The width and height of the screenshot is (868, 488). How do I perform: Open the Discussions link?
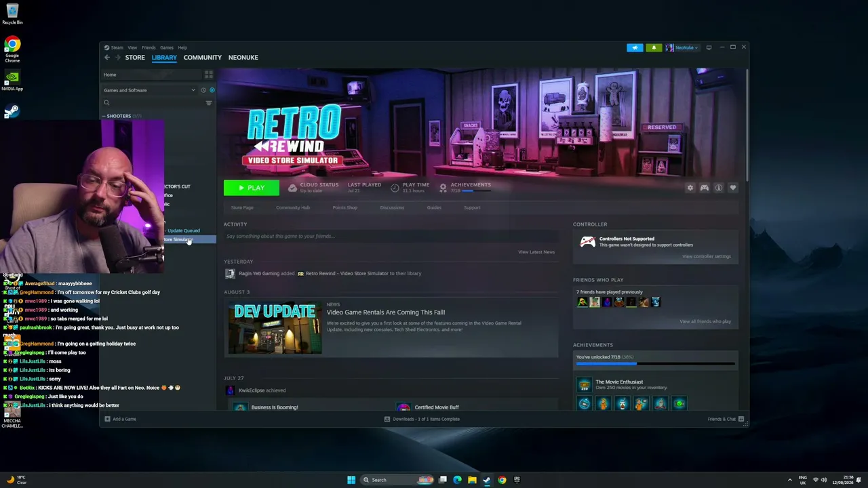pos(392,207)
